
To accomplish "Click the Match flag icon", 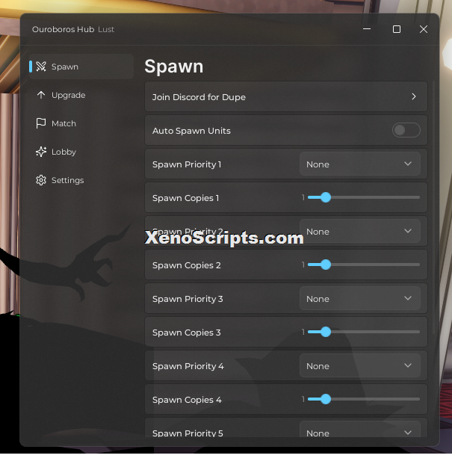I will point(41,123).
